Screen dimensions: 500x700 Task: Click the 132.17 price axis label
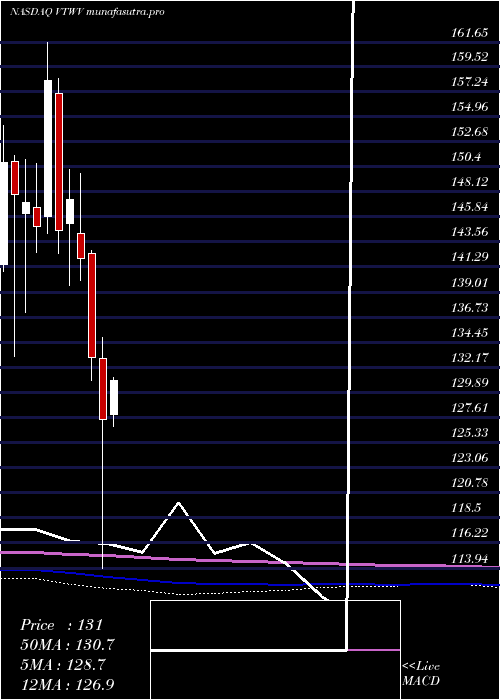point(470,358)
